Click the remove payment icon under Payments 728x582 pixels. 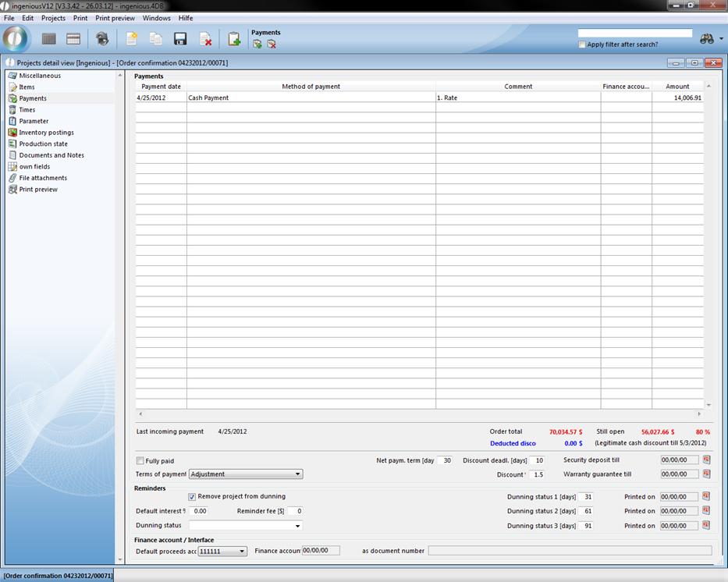[x=272, y=44]
